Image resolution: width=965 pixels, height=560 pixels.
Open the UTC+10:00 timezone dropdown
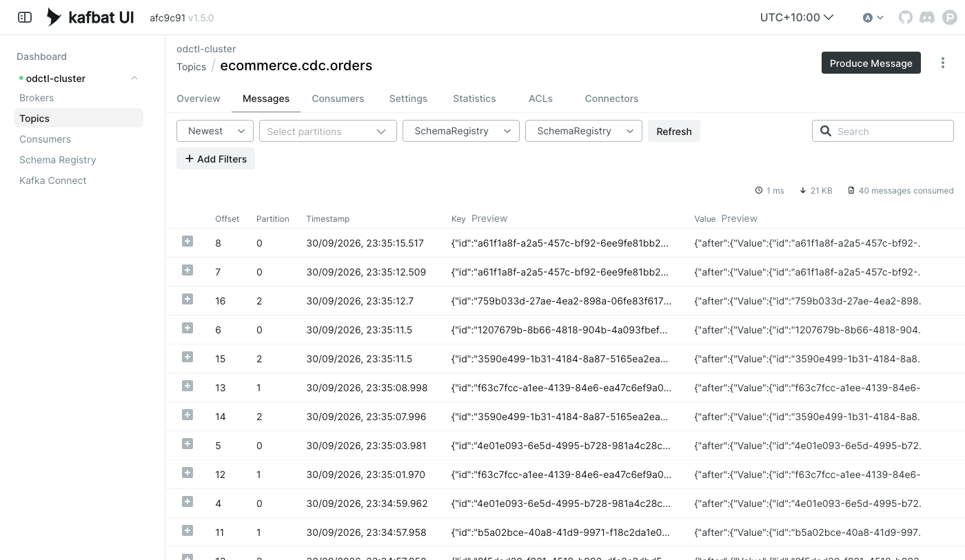pos(797,17)
